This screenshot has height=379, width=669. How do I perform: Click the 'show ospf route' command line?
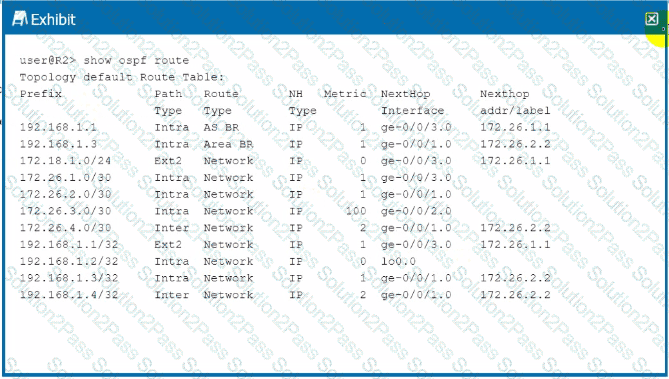(104, 60)
